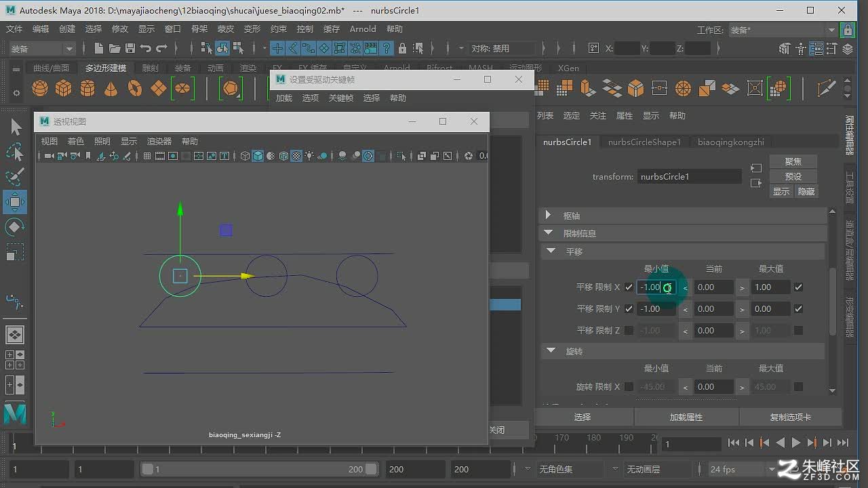
Task: Expand the 枢轴 section
Action: click(x=683, y=216)
